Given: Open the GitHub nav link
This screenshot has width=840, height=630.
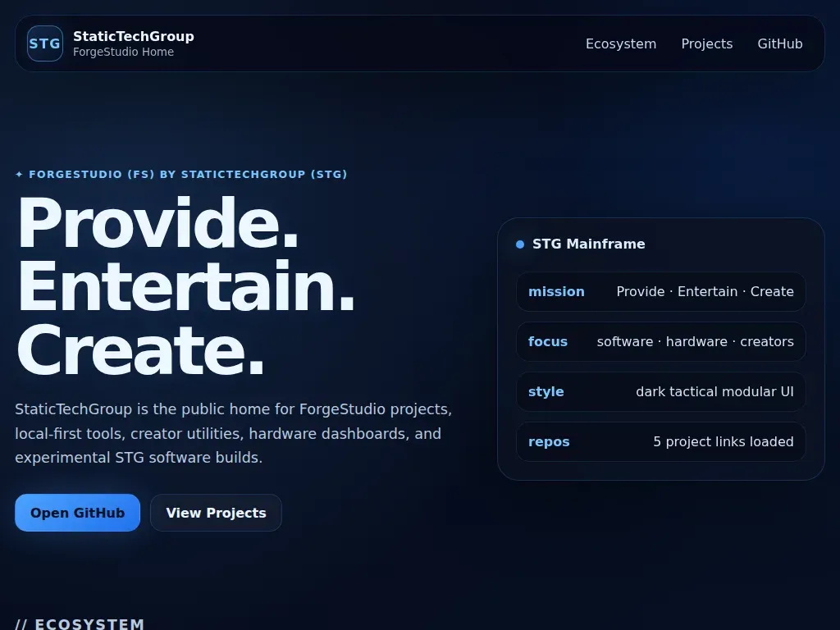Looking at the screenshot, I should (779, 44).
